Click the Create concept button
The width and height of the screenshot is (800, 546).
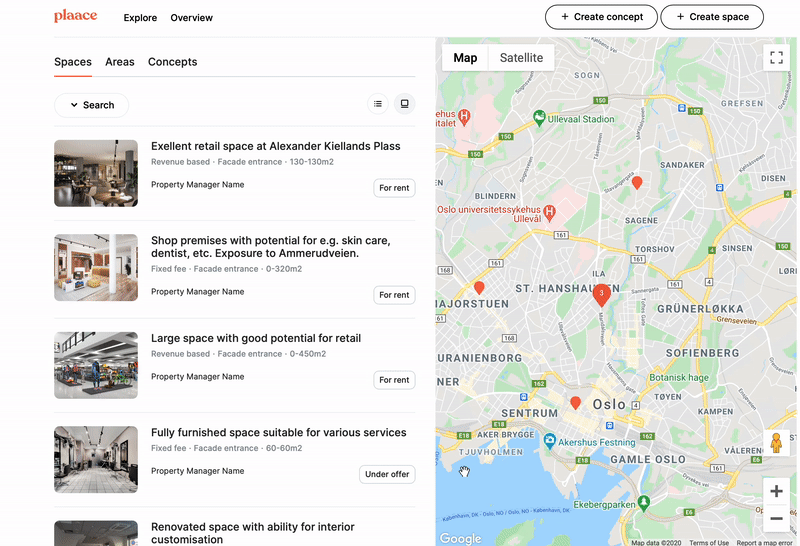601,17
